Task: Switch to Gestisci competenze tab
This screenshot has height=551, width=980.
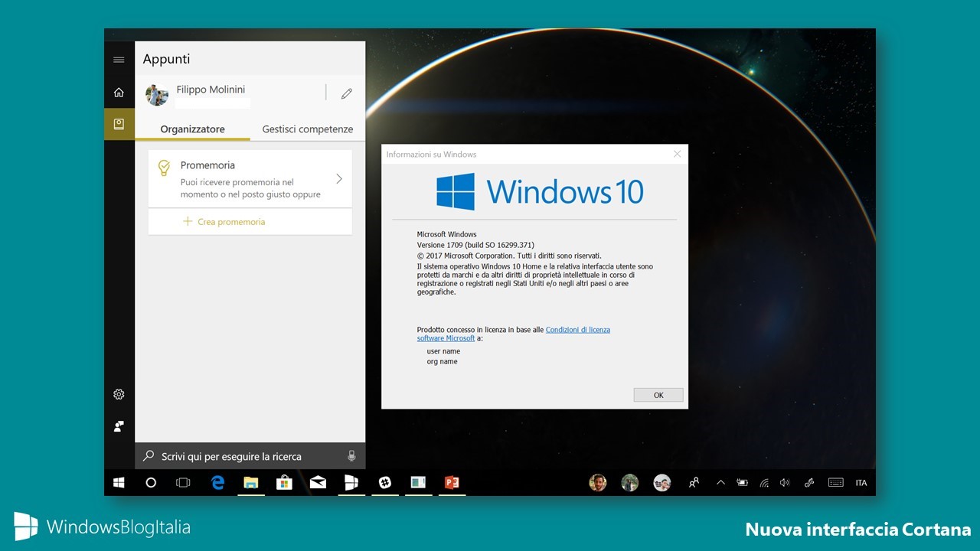Action: (308, 129)
